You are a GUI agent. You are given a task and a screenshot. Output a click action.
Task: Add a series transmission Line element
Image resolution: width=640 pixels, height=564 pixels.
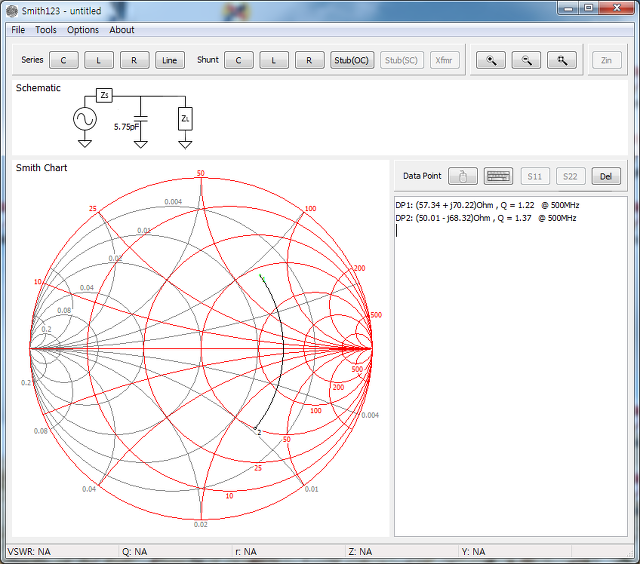point(170,60)
